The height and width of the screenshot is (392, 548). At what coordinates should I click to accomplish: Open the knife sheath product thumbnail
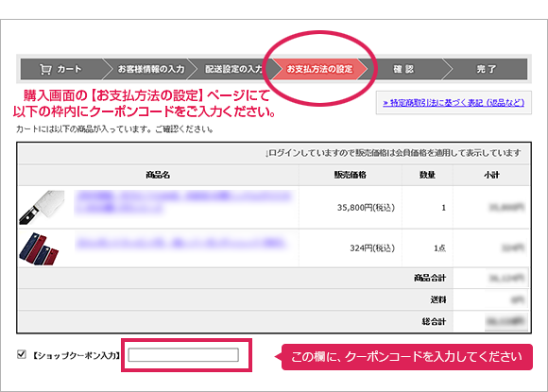tap(39, 248)
